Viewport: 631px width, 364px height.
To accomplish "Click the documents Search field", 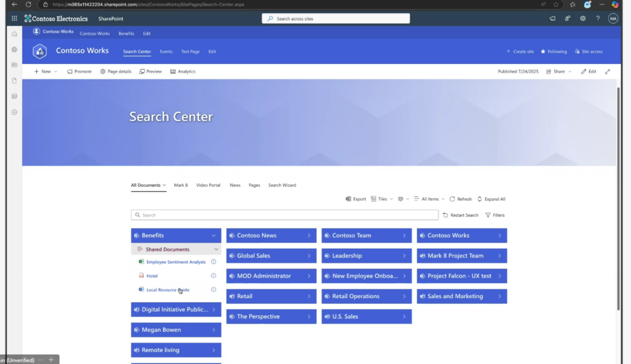I will pyautogui.click(x=285, y=215).
